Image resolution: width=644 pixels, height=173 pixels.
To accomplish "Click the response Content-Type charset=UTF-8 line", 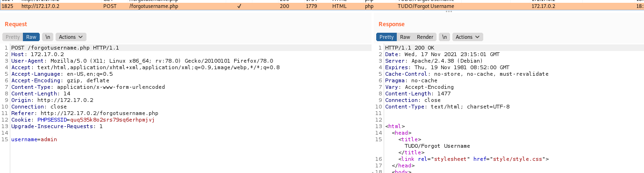I will pyautogui.click(x=447, y=107).
